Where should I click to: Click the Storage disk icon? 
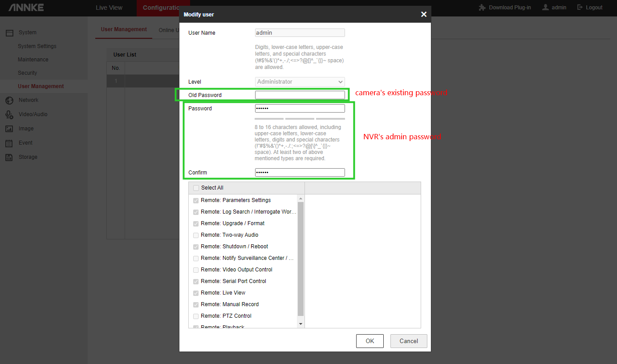[9, 157]
